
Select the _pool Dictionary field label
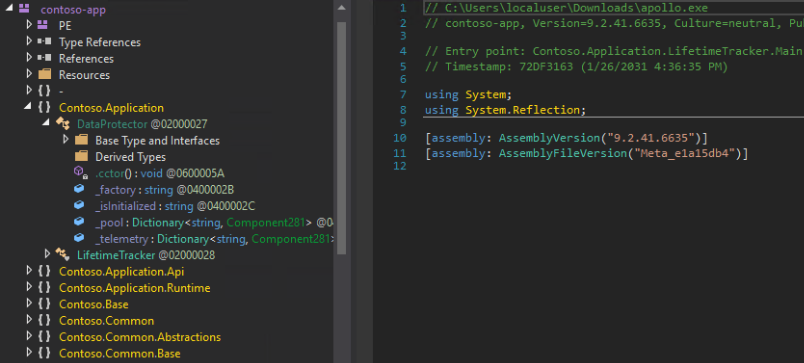pyautogui.click(x=214, y=223)
